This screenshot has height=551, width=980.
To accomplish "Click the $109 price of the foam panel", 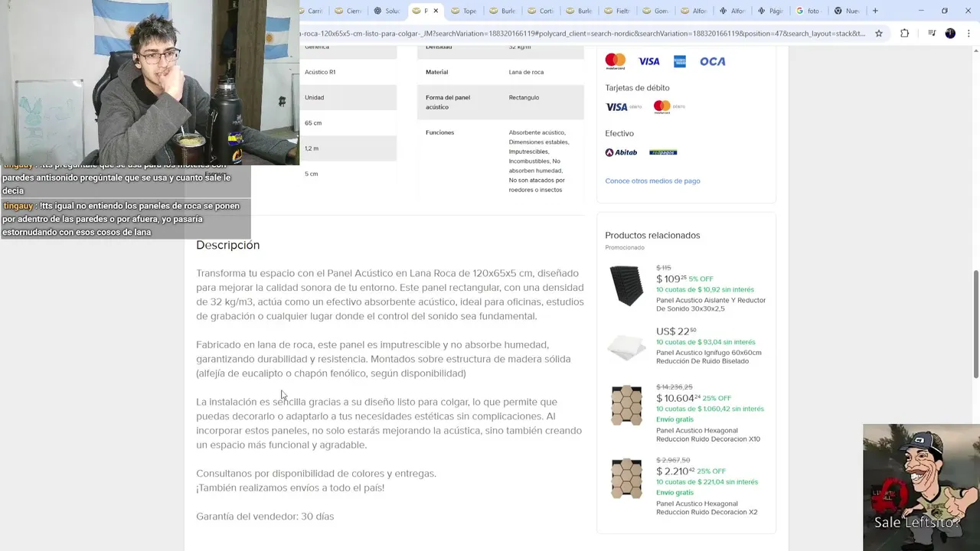I will tap(671, 279).
